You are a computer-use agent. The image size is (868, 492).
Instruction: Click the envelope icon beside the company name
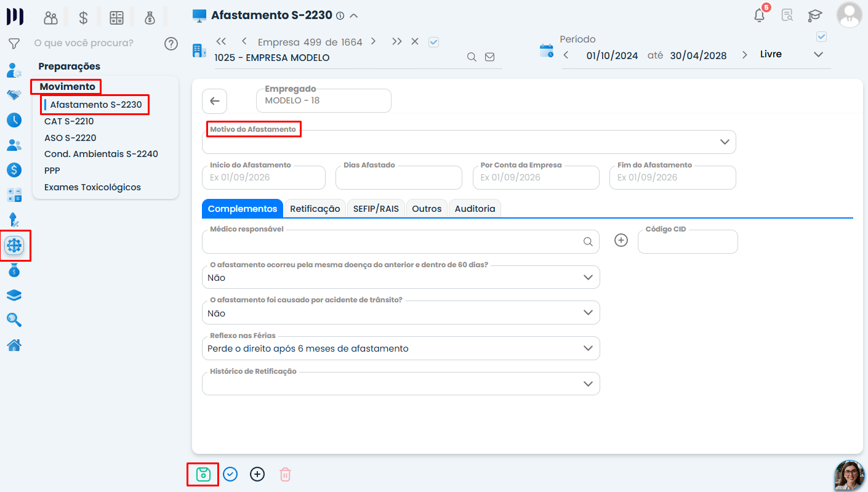click(x=490, y=57)
